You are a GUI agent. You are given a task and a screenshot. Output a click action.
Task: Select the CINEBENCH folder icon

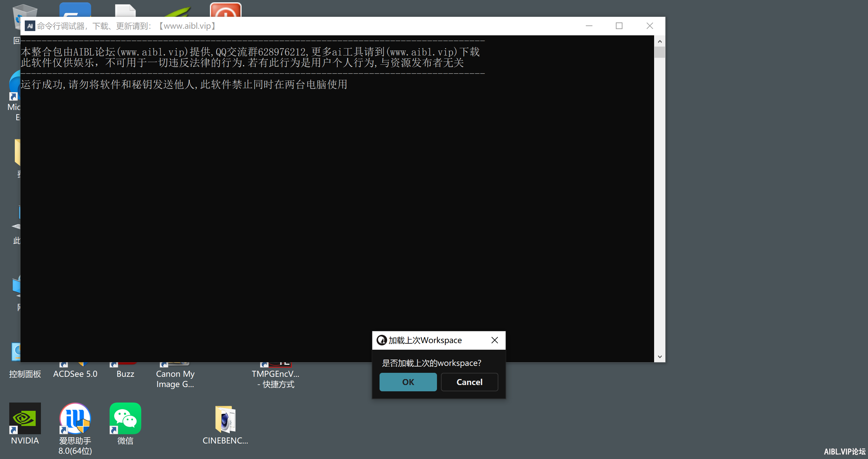coord(225,425)
